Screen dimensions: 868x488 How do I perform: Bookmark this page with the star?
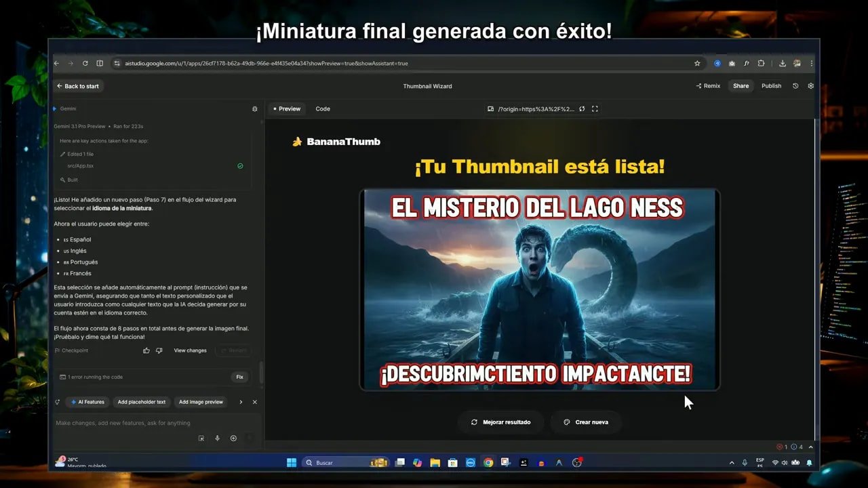coord(697,63)
